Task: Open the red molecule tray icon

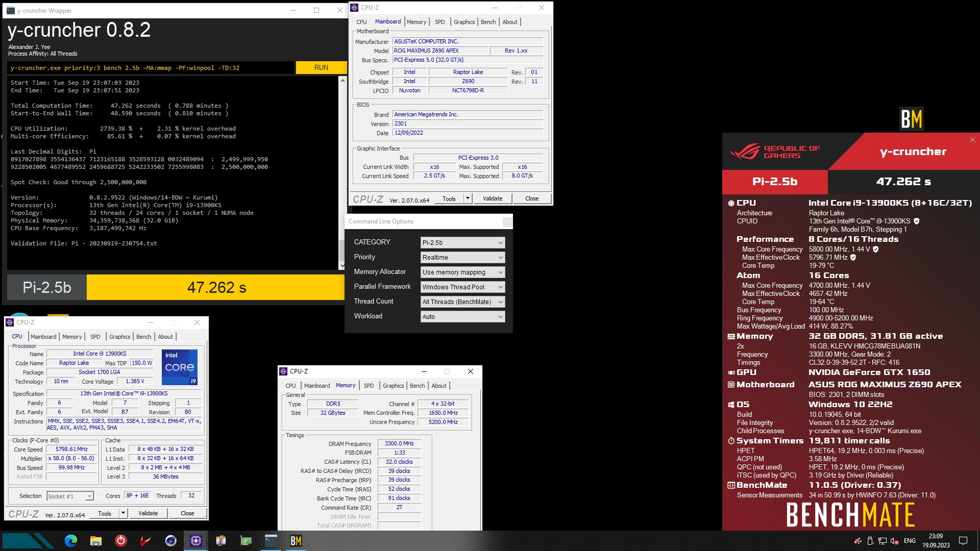Action: click(x=858, y=541)
